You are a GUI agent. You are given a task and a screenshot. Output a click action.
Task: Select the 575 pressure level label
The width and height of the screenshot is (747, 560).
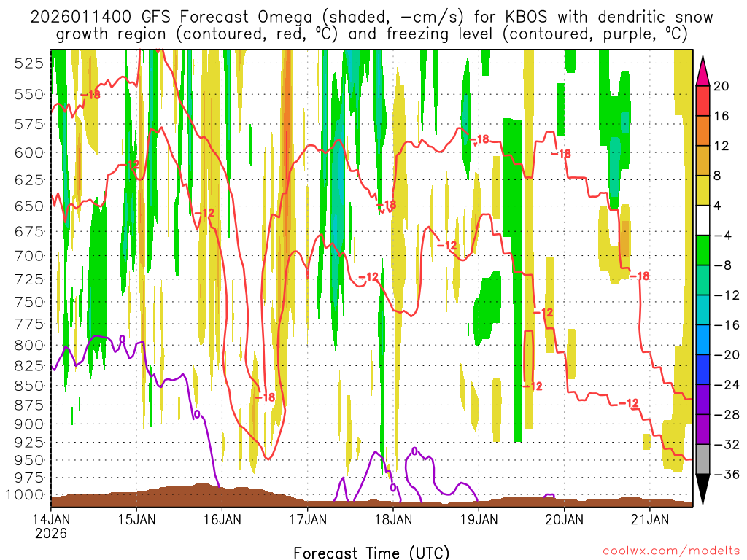click(29, 124)
